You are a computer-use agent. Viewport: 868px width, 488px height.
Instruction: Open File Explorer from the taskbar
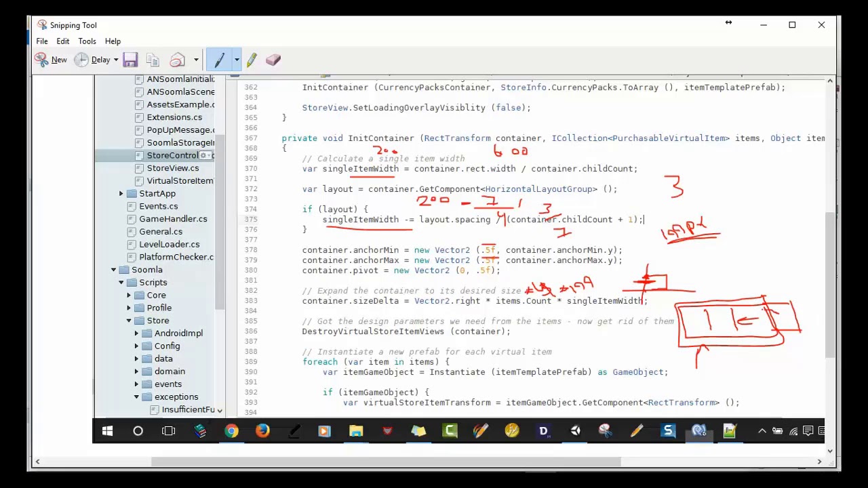click(356, 431)
